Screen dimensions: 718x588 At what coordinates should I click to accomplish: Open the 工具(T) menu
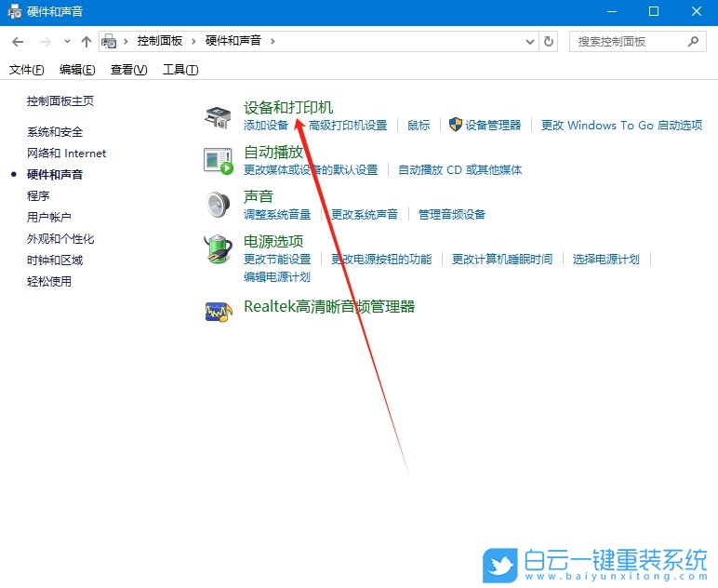coord(179,70)
